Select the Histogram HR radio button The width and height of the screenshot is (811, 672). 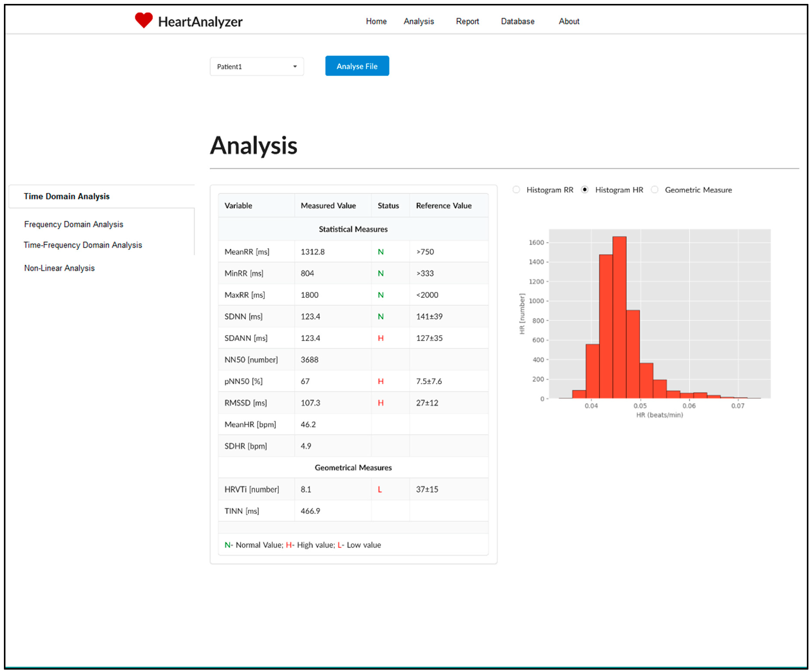pos(585,190)
